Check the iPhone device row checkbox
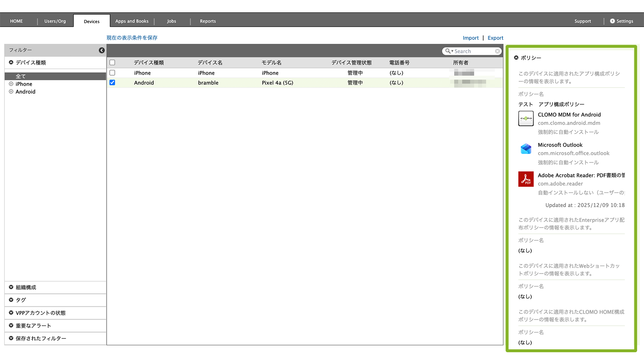 click(x=112, y=73)
